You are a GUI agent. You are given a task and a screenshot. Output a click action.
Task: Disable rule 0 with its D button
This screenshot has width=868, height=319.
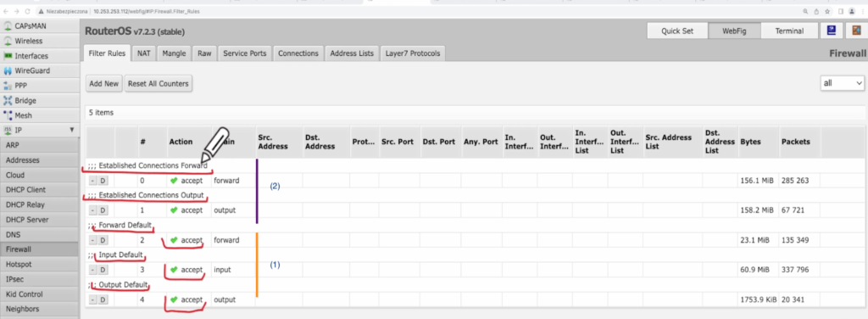tap(103, 181)
